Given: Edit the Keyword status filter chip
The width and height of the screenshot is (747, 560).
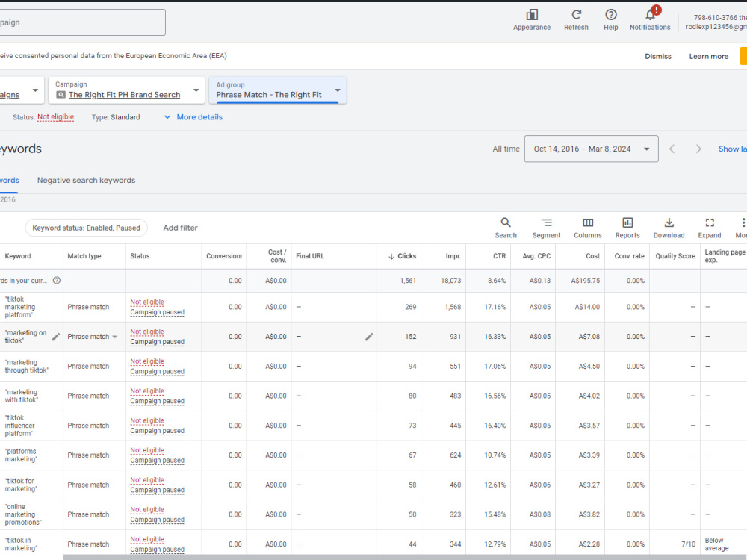Looking at the screenshot, I should pyautogui.click(x=86, y=228).
